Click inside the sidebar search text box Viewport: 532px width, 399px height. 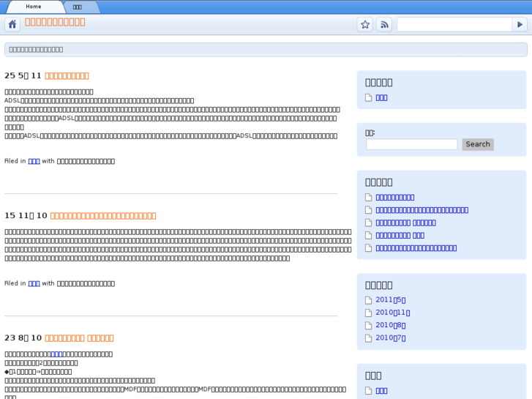pyautogui.click(x=411, y=144)
